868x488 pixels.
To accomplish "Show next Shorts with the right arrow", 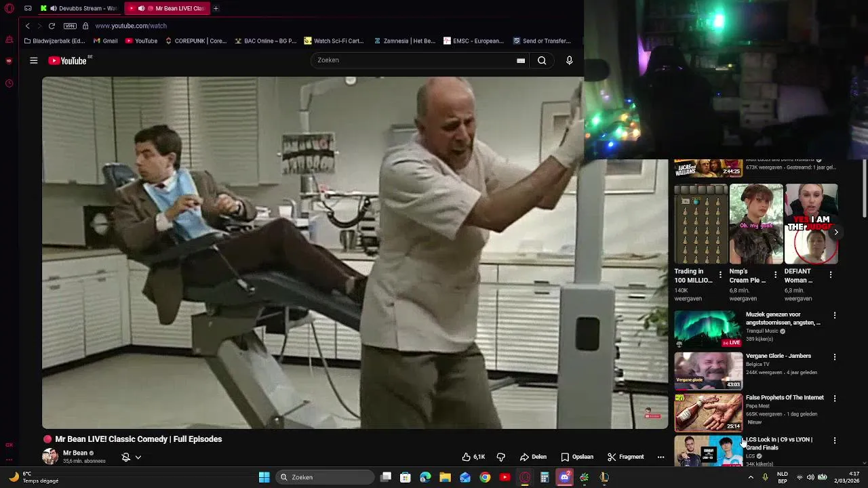I will coord(836,232).
